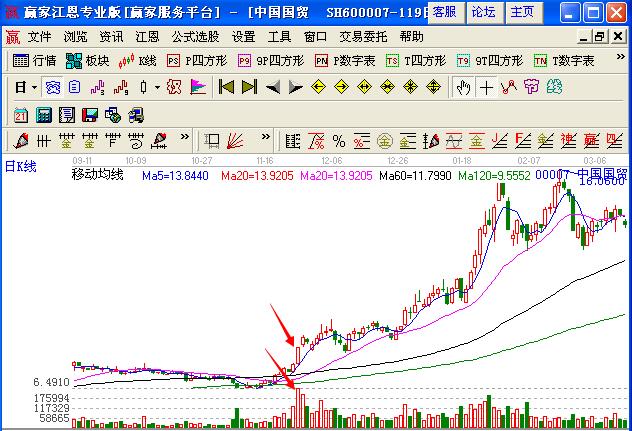This screenshot has height=431, width=632.
Task: Click the 客服 button in title bar
Action: [446, 12]
